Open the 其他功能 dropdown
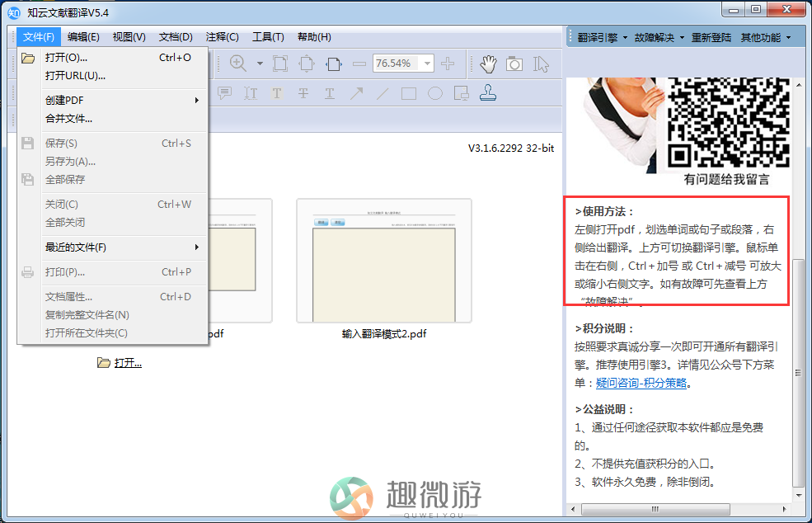 (x=765, y=37)
